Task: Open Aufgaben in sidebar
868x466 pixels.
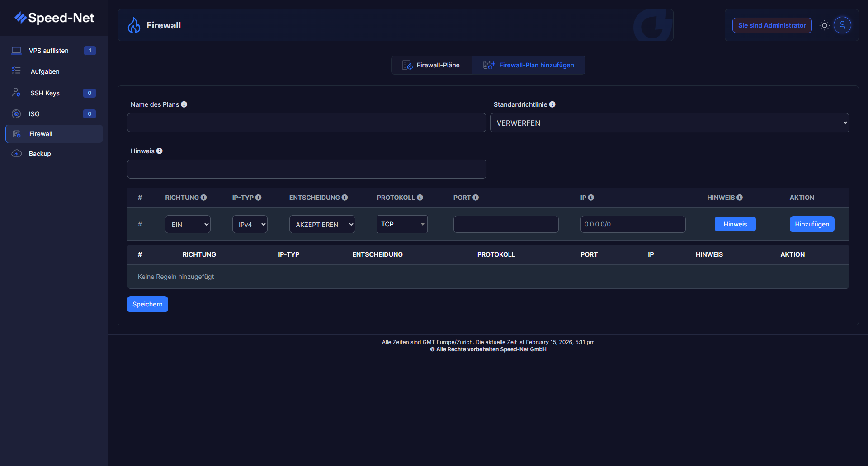Action: click(54, 71)
